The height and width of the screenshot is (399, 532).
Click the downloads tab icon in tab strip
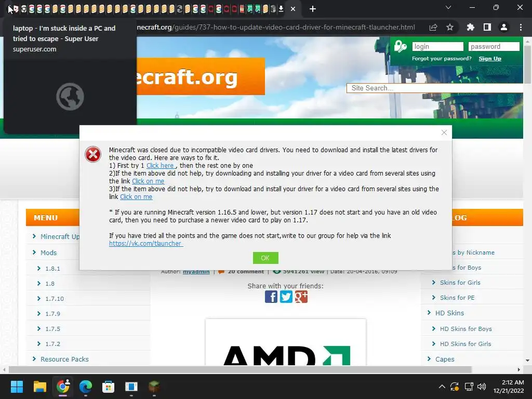coord(281,9)
